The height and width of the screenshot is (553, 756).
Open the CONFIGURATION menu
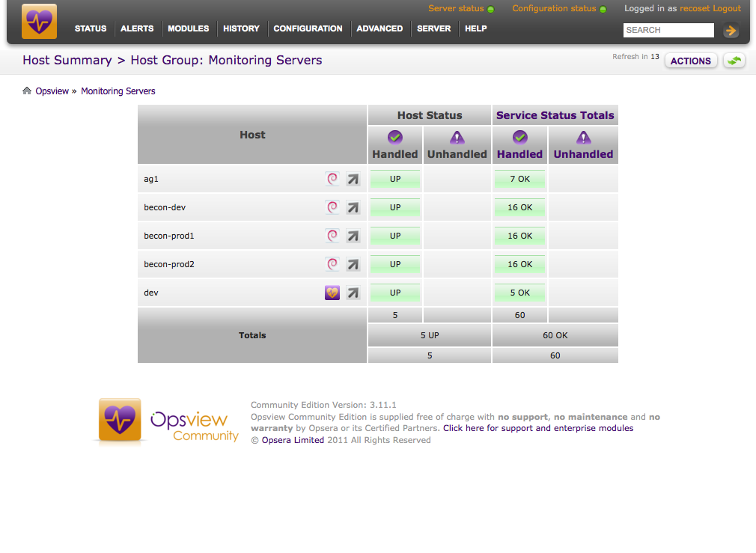point(308,28)
